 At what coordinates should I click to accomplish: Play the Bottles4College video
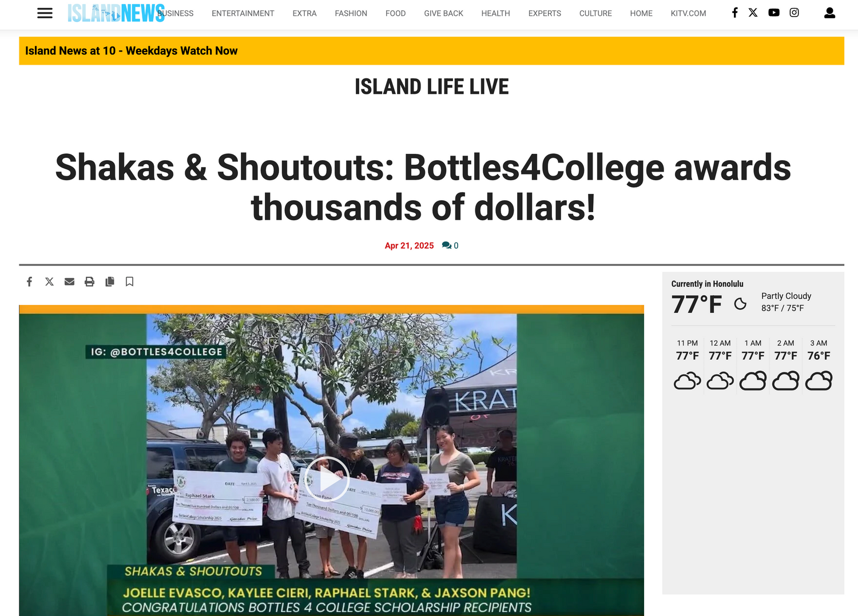(x=327, y=479)
